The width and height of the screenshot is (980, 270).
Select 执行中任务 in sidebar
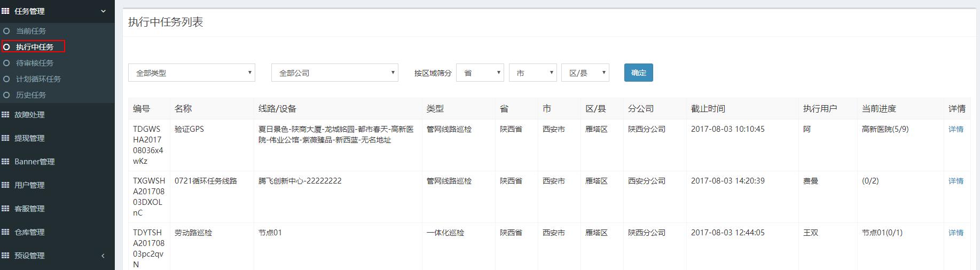click(x=35, y=47)
